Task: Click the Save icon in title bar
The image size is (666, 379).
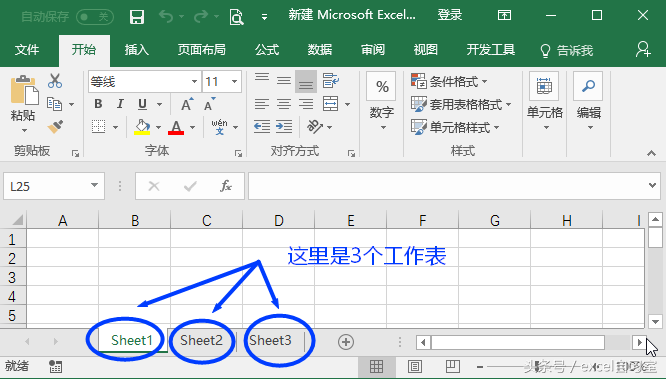Action: (x=136, y=17)
